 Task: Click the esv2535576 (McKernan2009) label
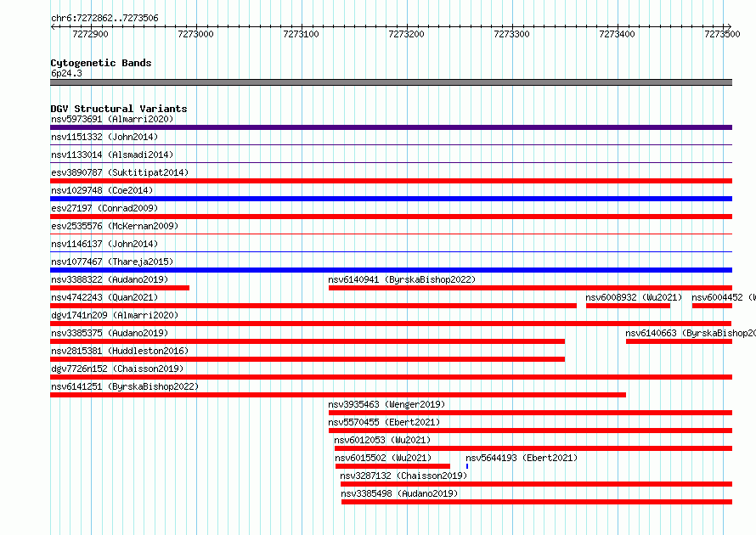point(115,226)
